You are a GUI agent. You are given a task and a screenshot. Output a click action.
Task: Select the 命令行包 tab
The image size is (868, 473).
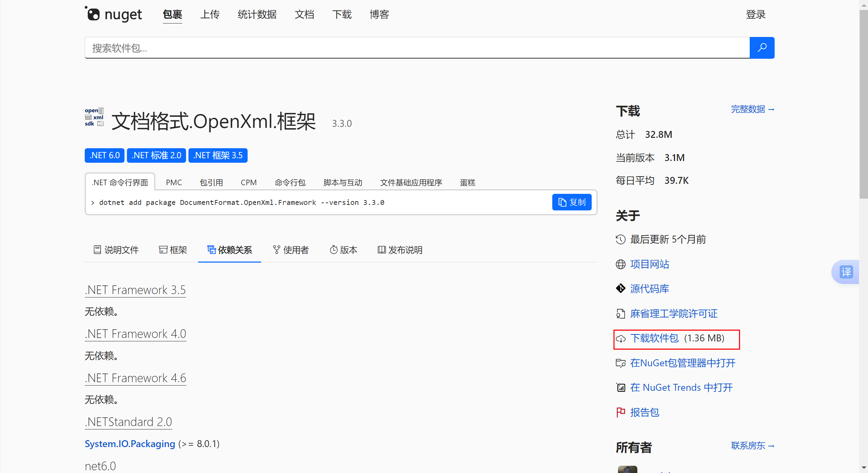[x=290, y=182]
